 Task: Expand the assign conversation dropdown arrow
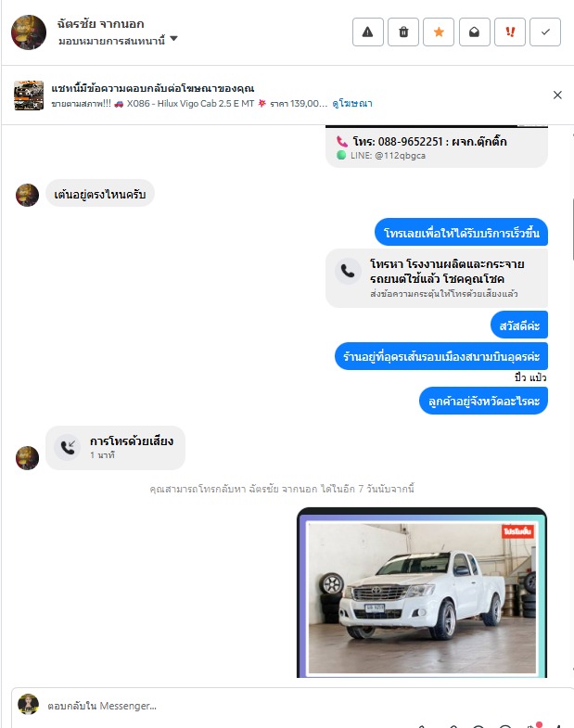point(173,39)
